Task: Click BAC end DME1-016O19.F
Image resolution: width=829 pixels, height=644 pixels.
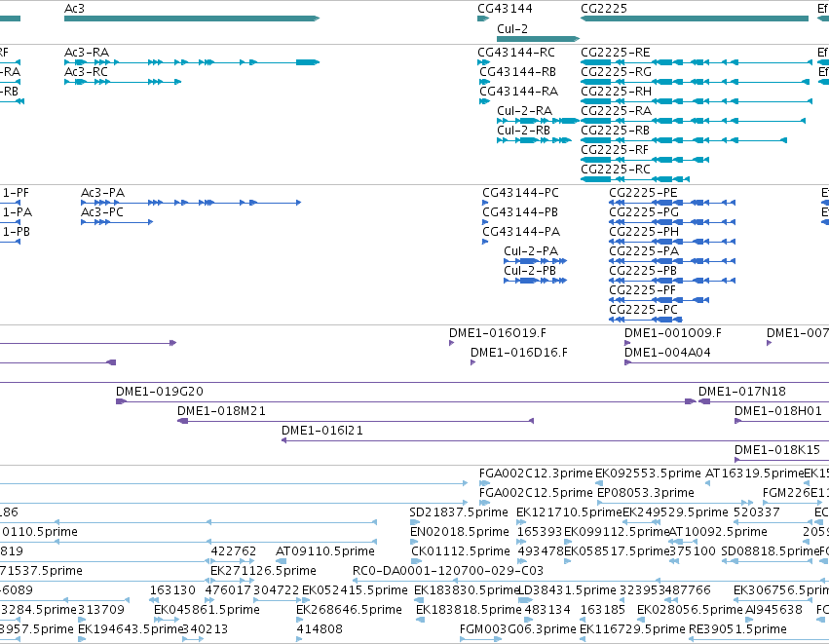Action: tap(451, 343)
